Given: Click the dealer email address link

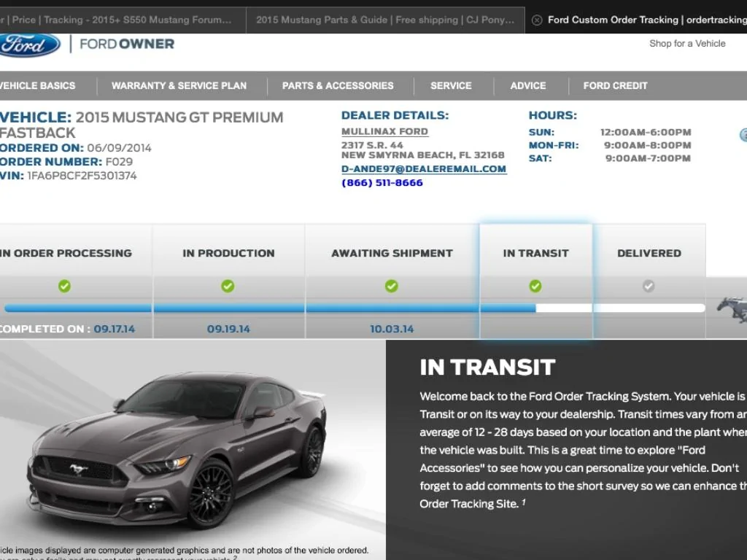Looking at the screenshot, I should coord(424,169).
